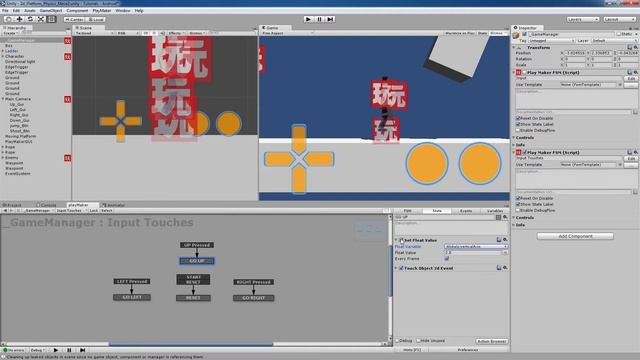Toggle Static checkbox in Inspector
This screenshot has width=640, height=360.
[619, 34]
